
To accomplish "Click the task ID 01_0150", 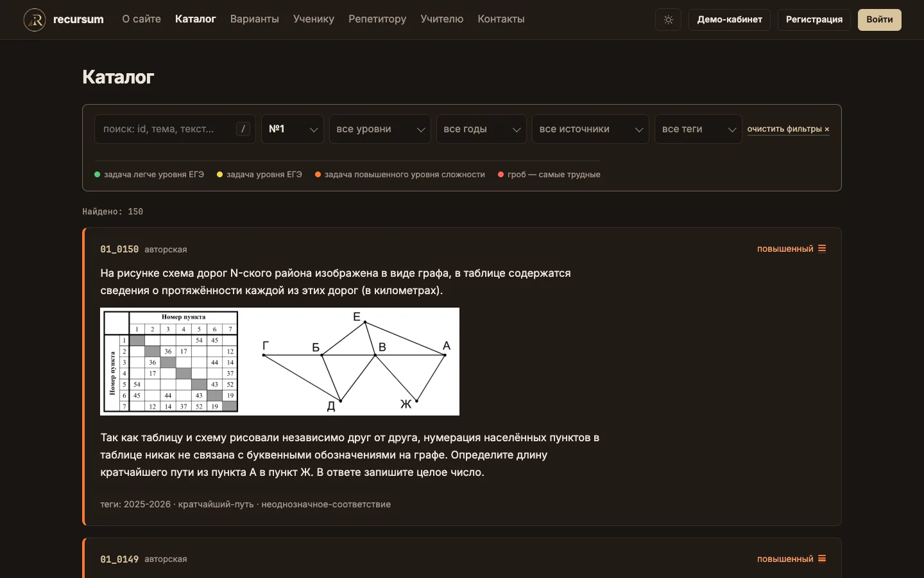I will click(x=119, y=249).
